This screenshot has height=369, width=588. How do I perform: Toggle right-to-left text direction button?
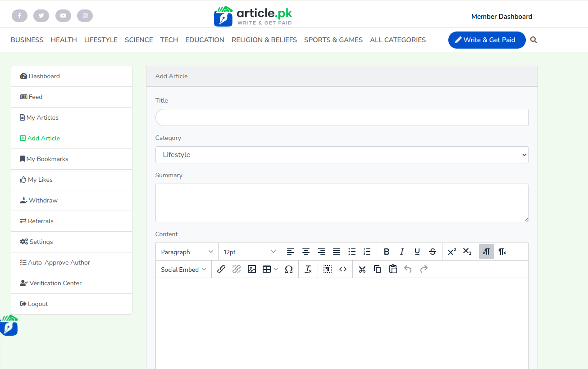pyautogui.click(x=502, y=252)
